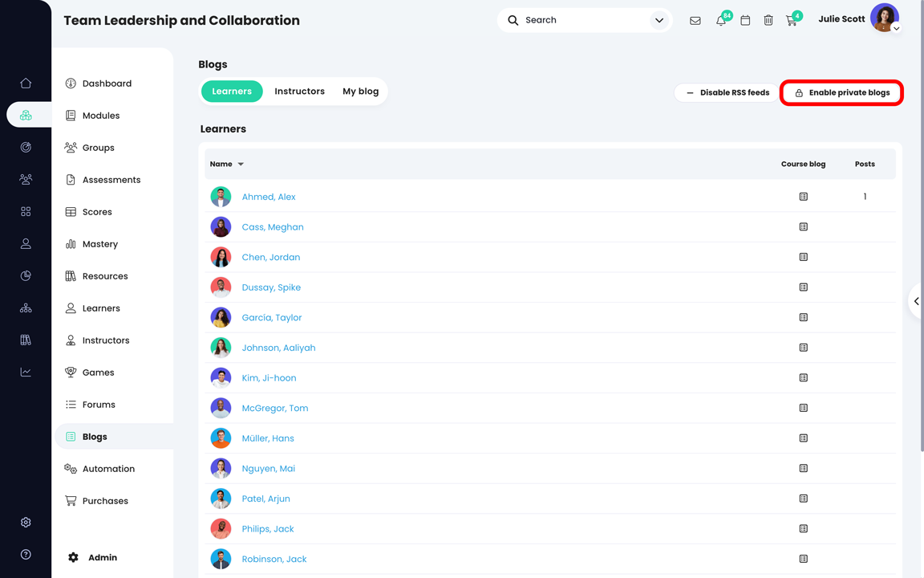This screenshot has width=924, height=578.
Task: Open the Julie Scott profile menu chevron
Action: click(896, 28)
